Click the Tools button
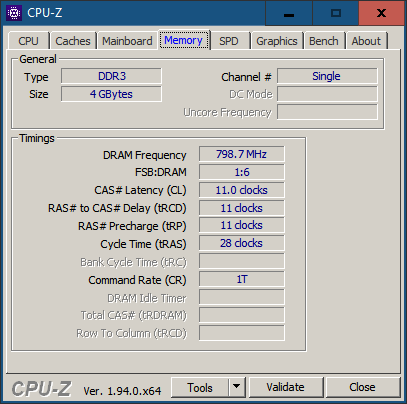407x404 pixels. coord(200,387)
